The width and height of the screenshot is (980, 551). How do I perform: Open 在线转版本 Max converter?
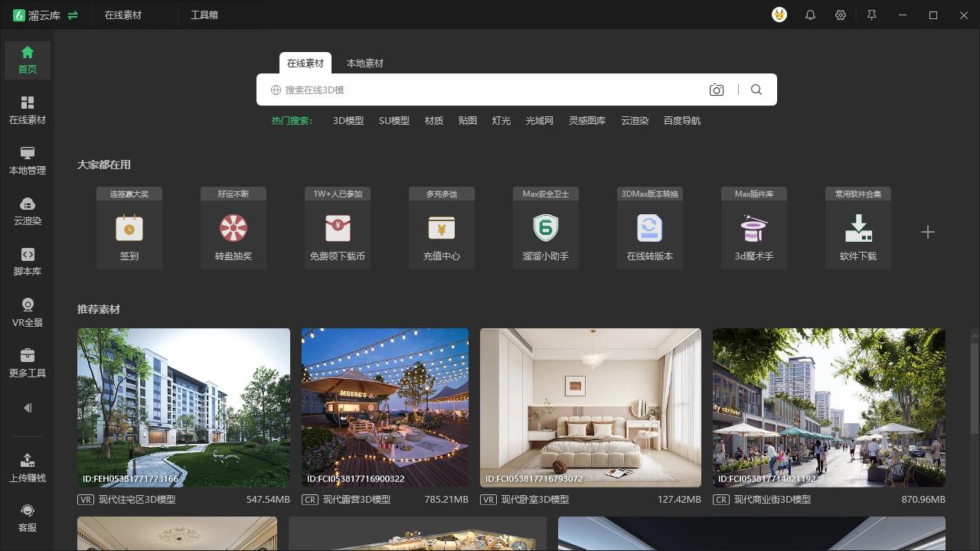pos(649,230)
